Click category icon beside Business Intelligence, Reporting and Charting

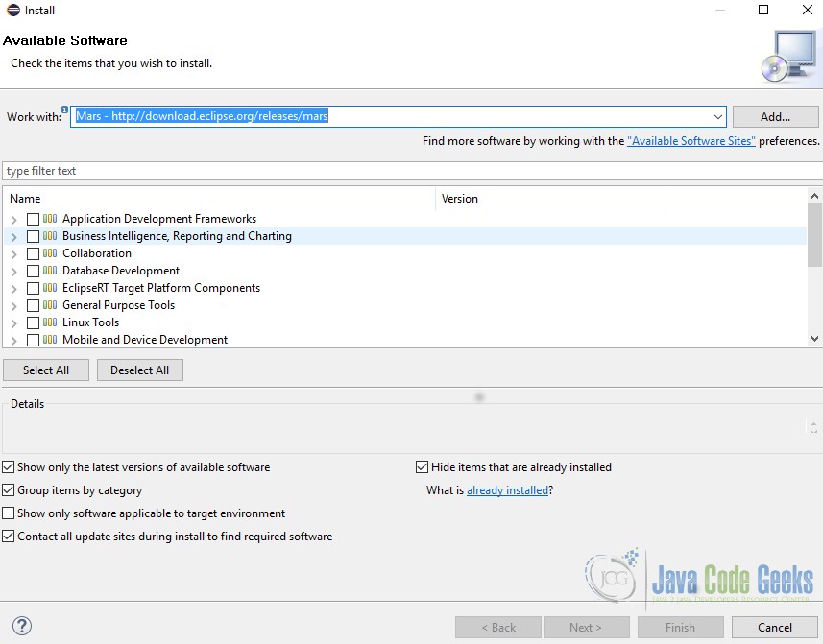pyautogui.click(x=50, y=236)
